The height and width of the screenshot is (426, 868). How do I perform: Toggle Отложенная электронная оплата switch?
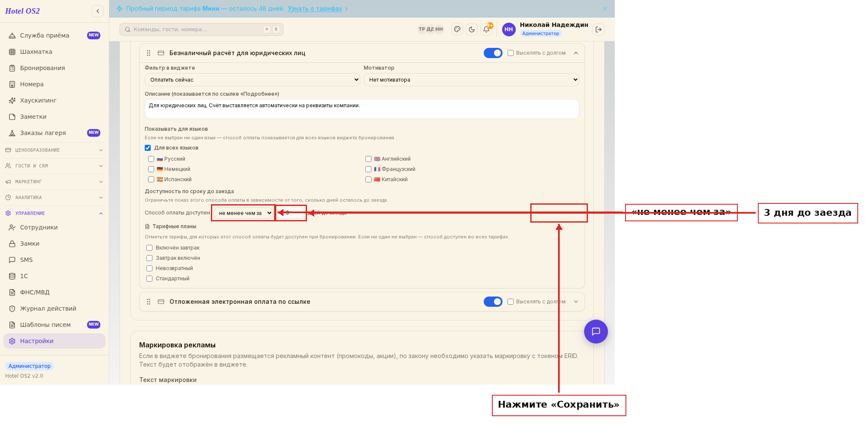click(x=493, y=302)
